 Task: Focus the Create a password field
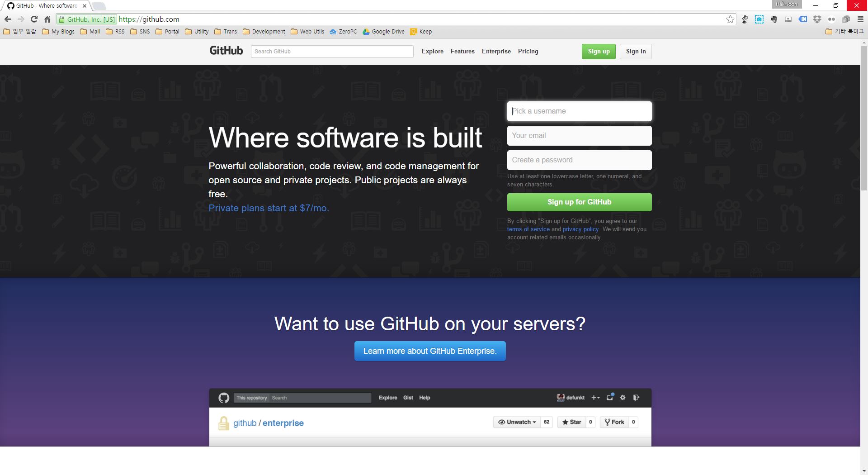(579, 160)
